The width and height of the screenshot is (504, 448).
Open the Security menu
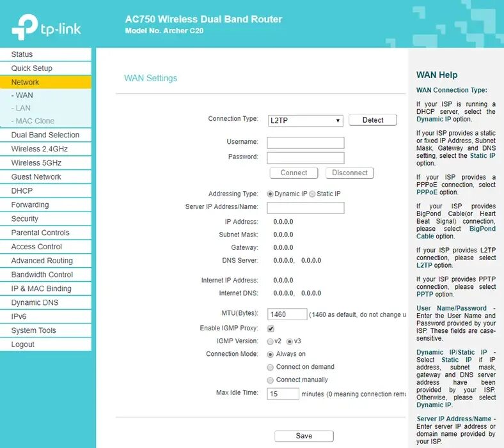(x=45, y=219)
